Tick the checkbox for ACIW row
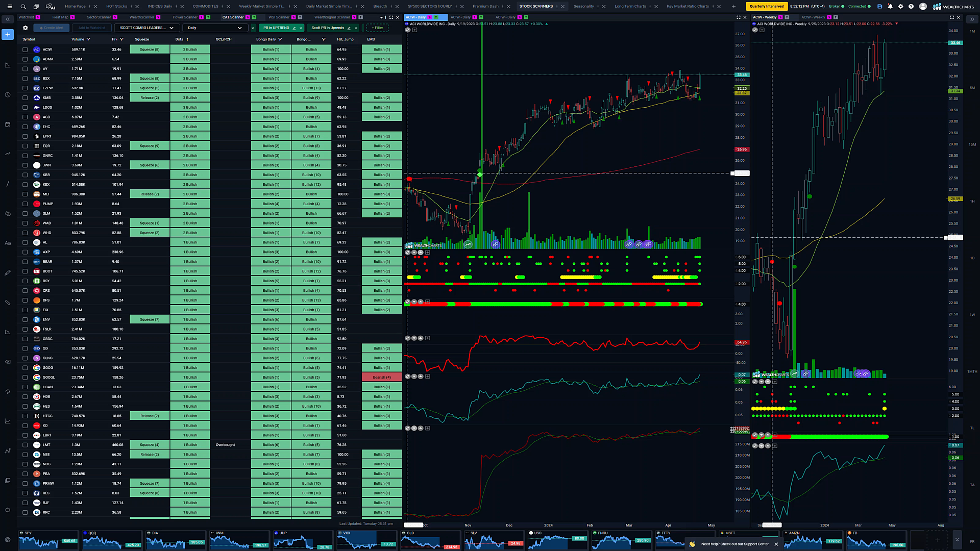This screenshot has height=551, width=980. [x=25, y=49]
